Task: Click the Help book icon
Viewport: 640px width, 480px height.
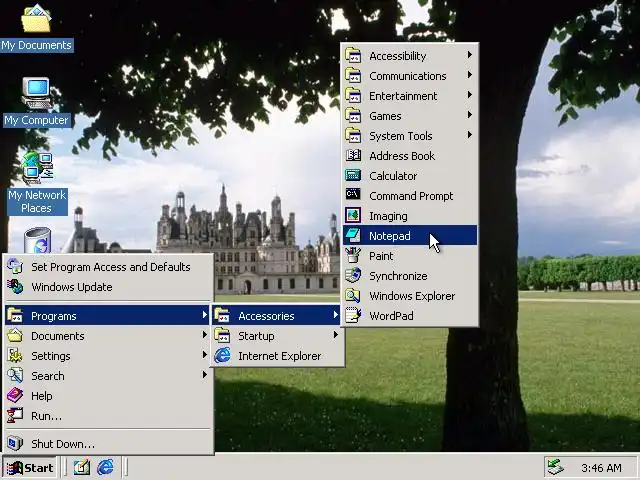Action: 15,396
